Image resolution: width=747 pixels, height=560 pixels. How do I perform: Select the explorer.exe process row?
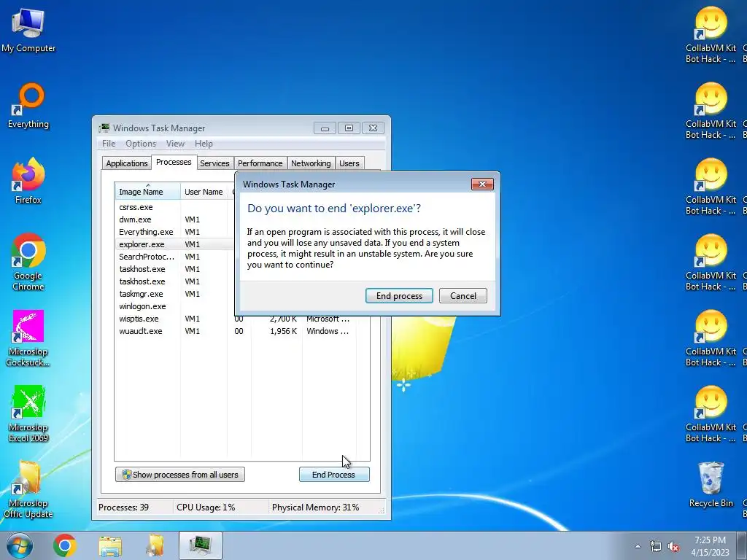point(174,244)
